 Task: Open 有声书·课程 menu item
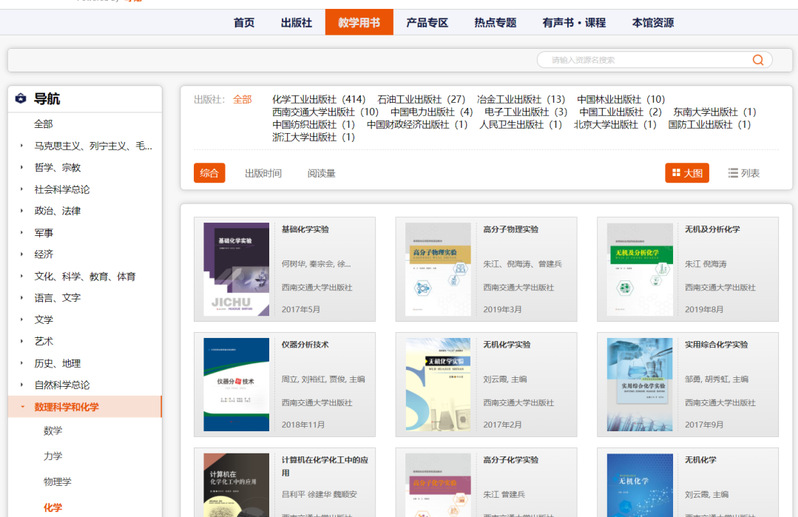point(574,22)
